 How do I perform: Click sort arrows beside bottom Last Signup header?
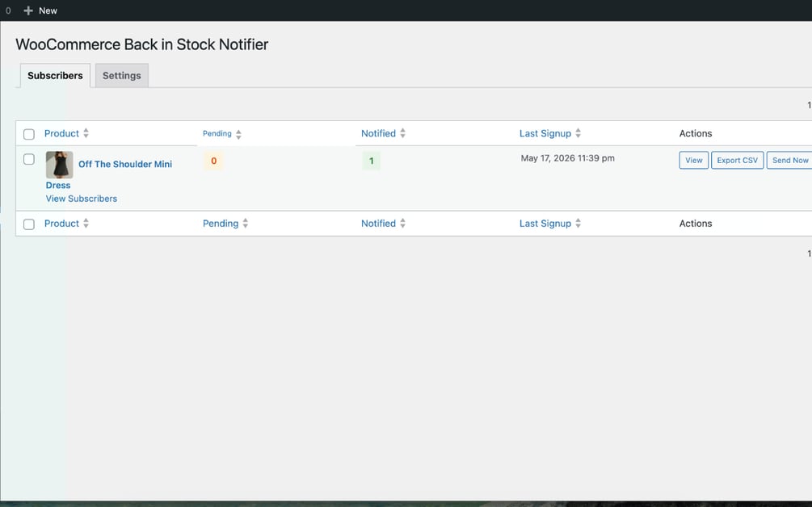tap(578, 224)
